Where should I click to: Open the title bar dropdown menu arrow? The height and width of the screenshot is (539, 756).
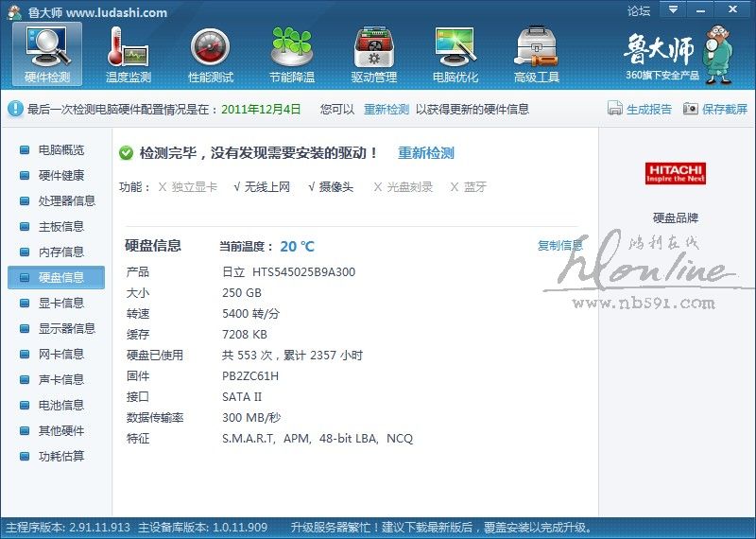(x=672, y=10)
